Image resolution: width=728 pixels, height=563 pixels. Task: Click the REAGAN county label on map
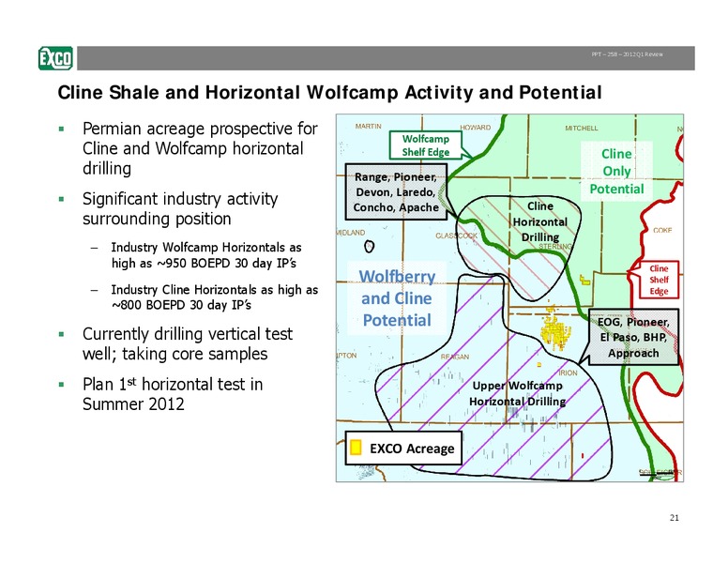tap(455, 357)
